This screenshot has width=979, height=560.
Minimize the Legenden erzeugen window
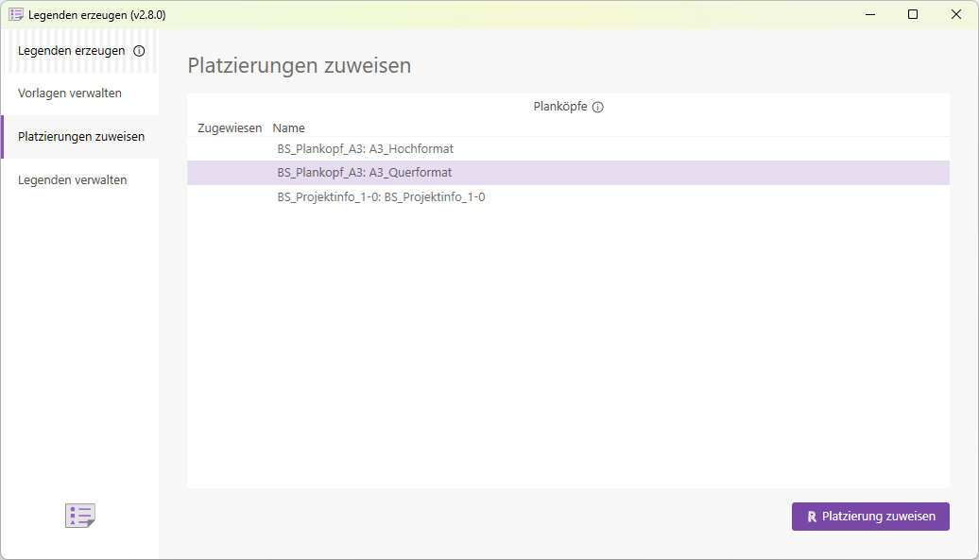coord(869,14)
